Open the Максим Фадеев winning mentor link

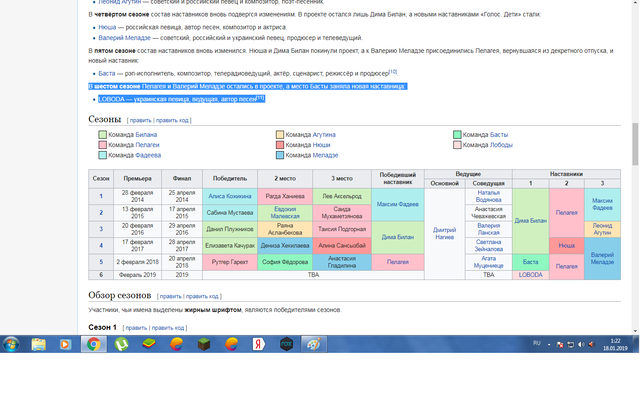point(398,204)
